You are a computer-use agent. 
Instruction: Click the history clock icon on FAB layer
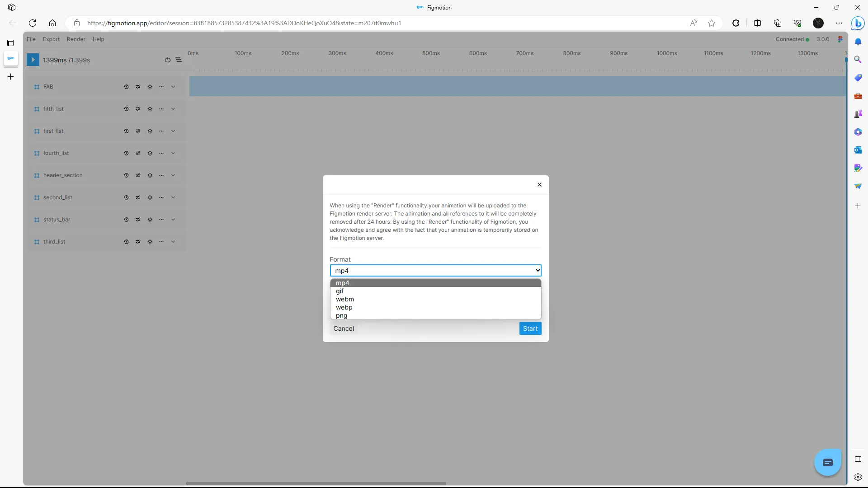126,87
